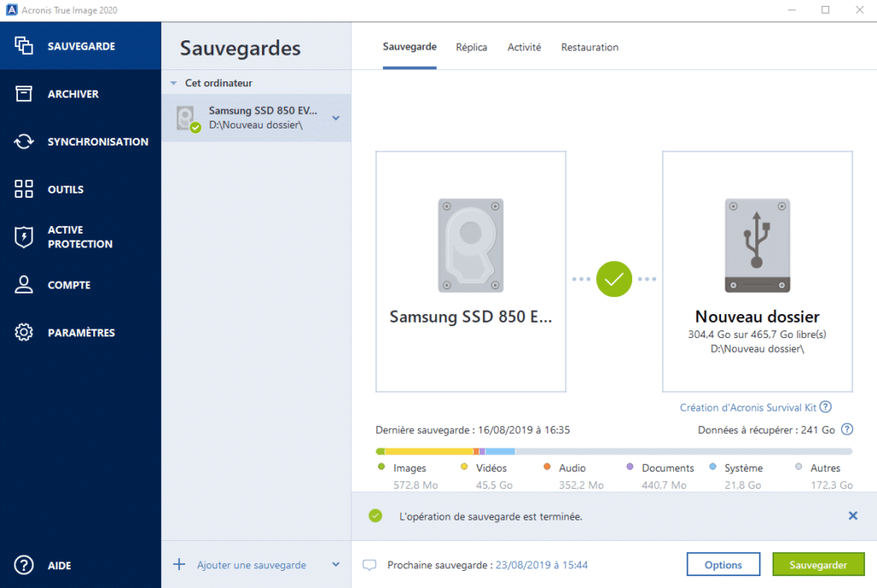
Task: Go to the Restauration tab
Action: 589,48
